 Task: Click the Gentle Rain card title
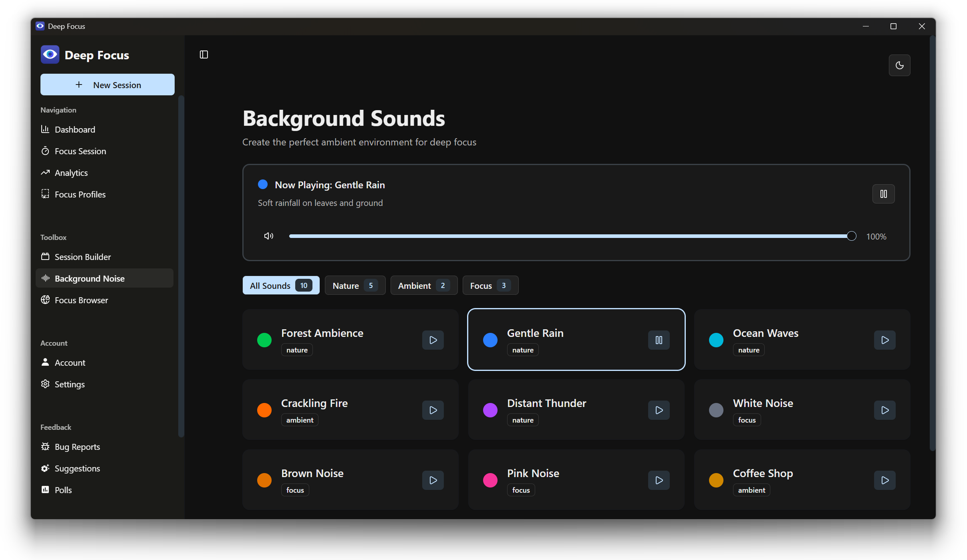click(535, 333)
